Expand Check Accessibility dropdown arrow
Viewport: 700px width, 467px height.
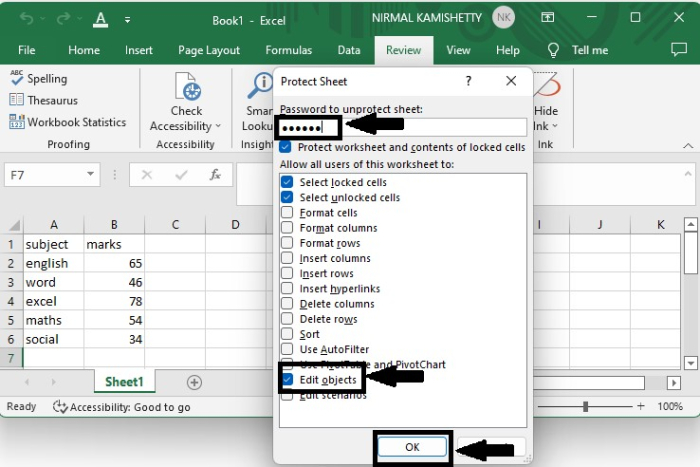pyautogui.click(x=218, y=126)
